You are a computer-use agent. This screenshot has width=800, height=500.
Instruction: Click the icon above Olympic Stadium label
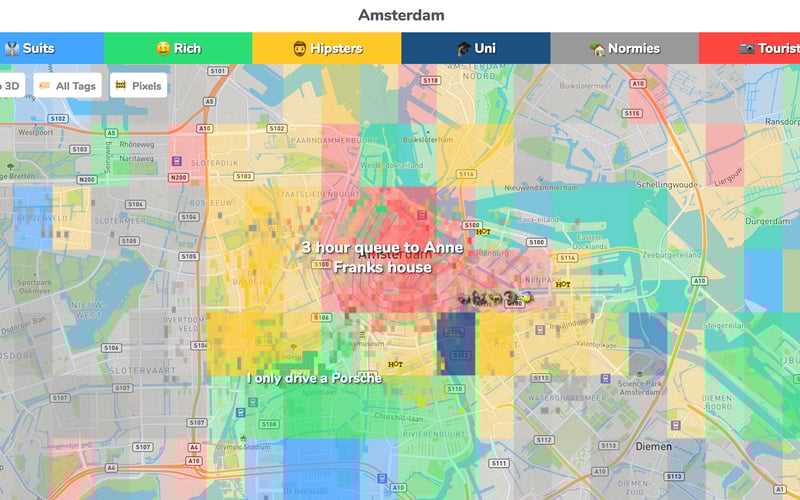(243, 438)
